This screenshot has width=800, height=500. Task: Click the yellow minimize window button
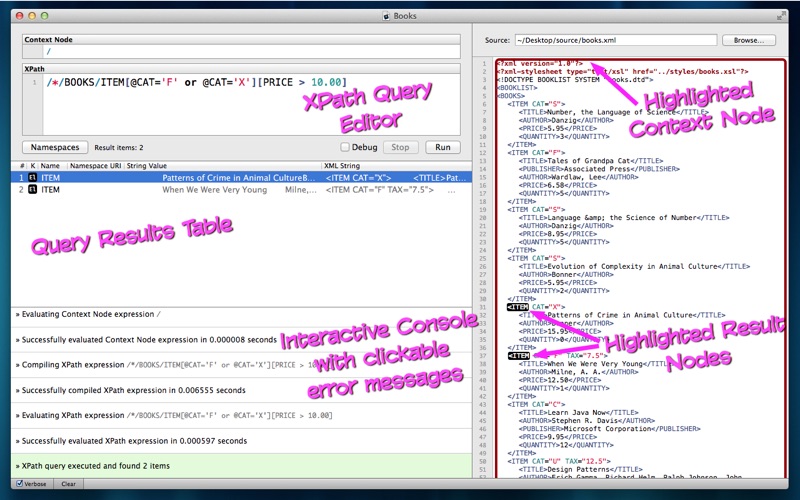[32, 16]
